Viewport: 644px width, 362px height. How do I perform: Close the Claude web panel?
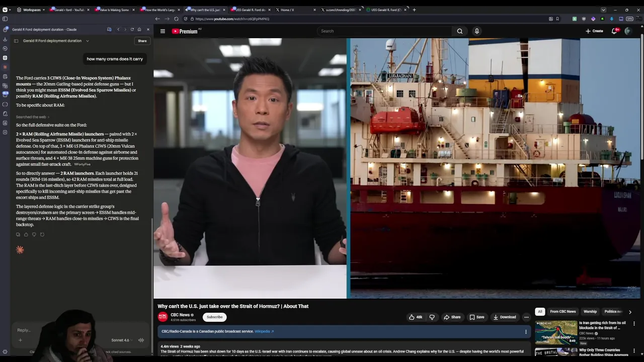(x=148, y=30)
